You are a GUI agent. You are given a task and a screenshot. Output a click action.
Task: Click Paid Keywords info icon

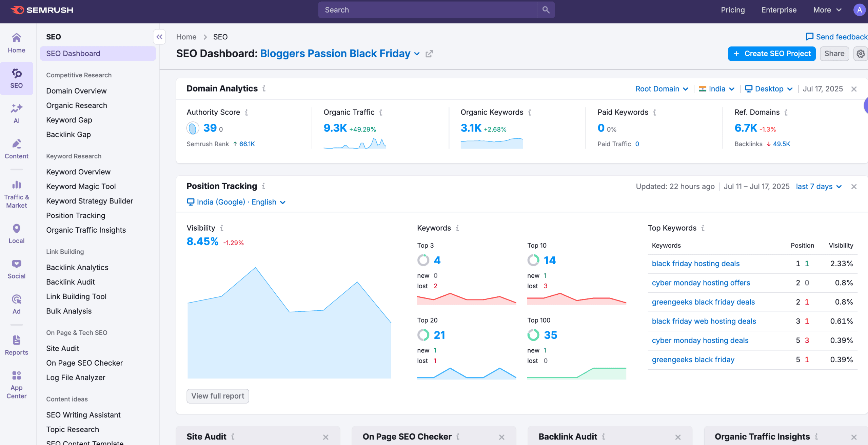coord(655,112)
